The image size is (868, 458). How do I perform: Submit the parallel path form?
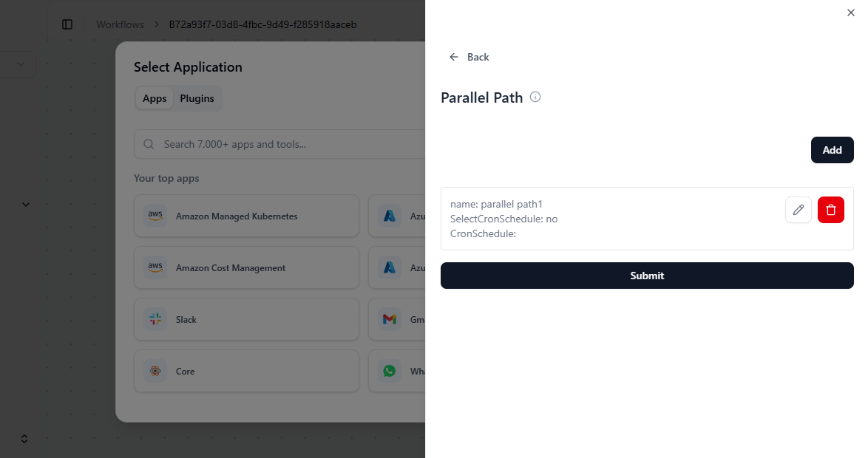click(x=646, y=276)
